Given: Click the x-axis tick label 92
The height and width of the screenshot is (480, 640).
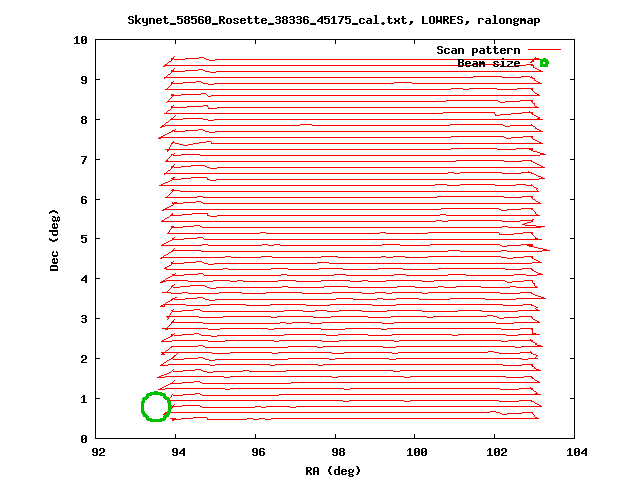Looking at the screenshot, I should pyautogui.click(x=99, y=452).
